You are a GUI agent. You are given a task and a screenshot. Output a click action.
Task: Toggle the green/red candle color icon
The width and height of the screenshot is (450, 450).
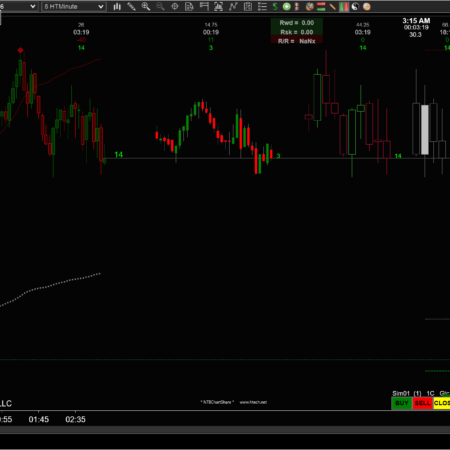click(x=344, y=6)
